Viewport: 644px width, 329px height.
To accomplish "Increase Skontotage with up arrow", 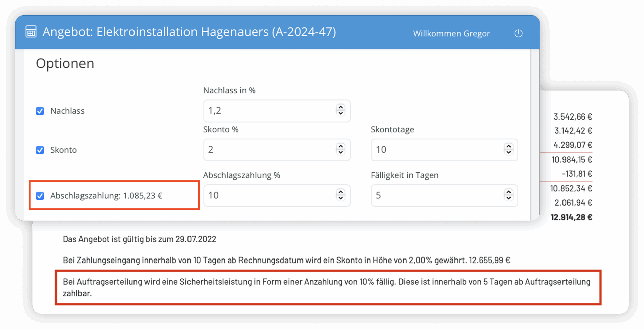I will coord(508,146).
